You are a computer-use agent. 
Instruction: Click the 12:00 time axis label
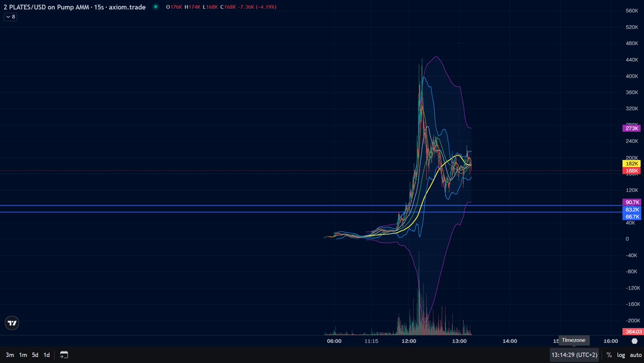[x=409, y=340]
